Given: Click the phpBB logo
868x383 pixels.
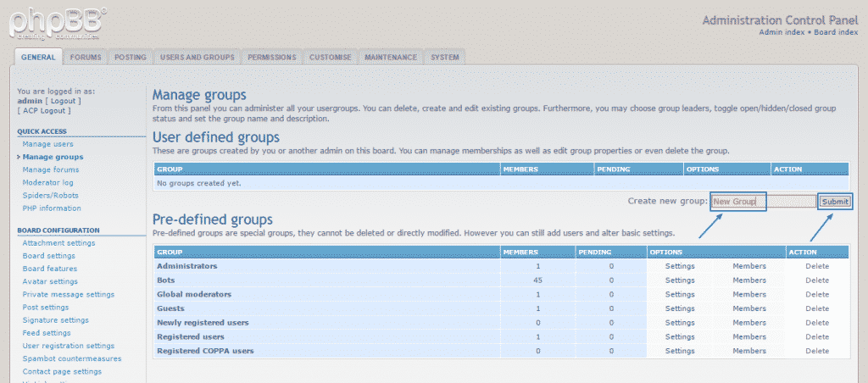Looking at the screenshot, I should 58,25.
